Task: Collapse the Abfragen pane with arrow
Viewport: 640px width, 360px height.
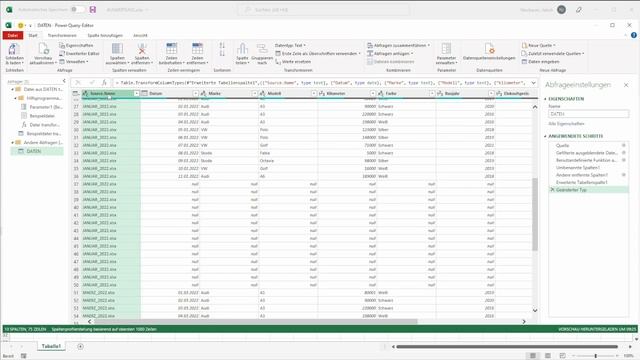Action: click(64, 81)
